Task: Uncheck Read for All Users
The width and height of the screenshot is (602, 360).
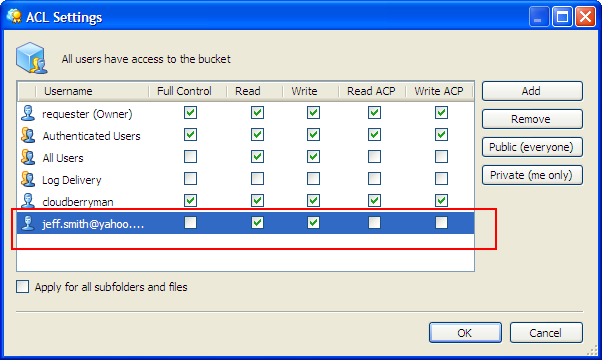Action: [x=257, y=157]
